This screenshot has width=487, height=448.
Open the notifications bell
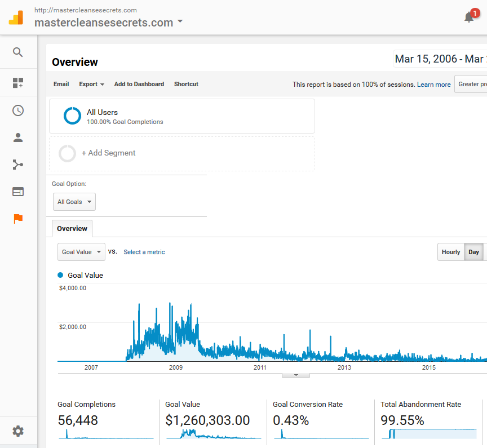tap(469, 17)
